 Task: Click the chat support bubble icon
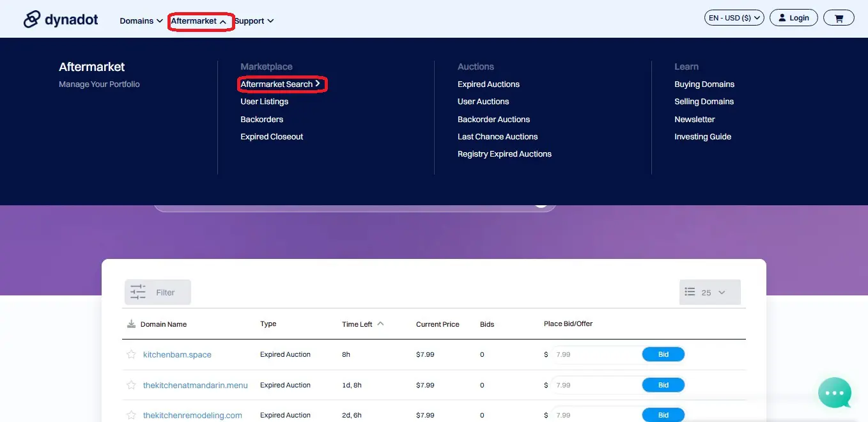[835, 393]
